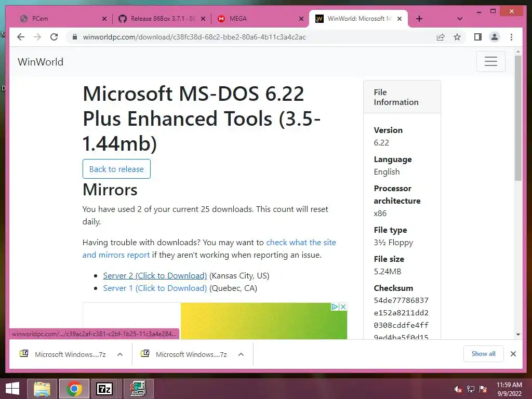
Task: Click the WinWorld site logo text
Action: [x=41, y=62]
